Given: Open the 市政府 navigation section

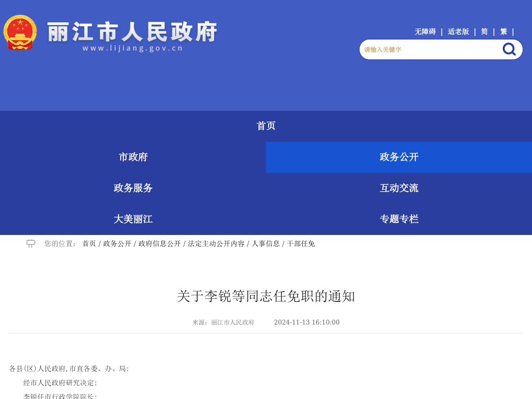Looking at the screenshot, I should pos(133,157).
